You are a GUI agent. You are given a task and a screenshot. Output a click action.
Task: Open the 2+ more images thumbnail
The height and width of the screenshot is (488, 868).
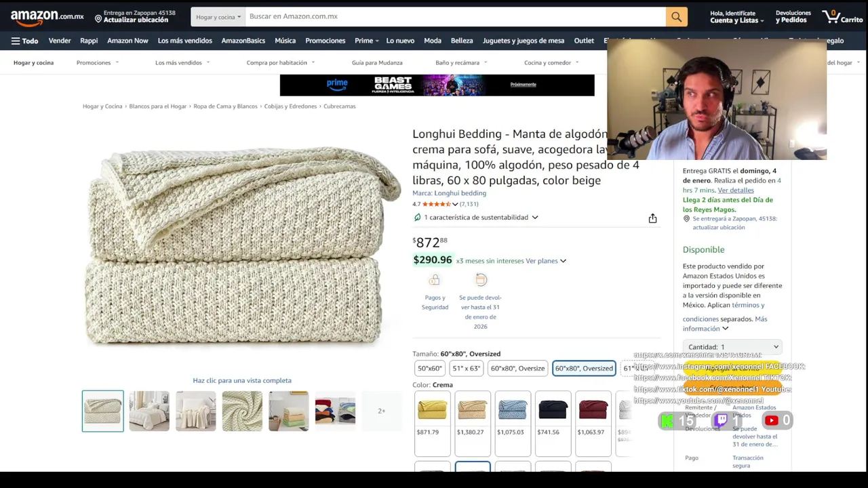pyautogui.click(x=381, y=411)
